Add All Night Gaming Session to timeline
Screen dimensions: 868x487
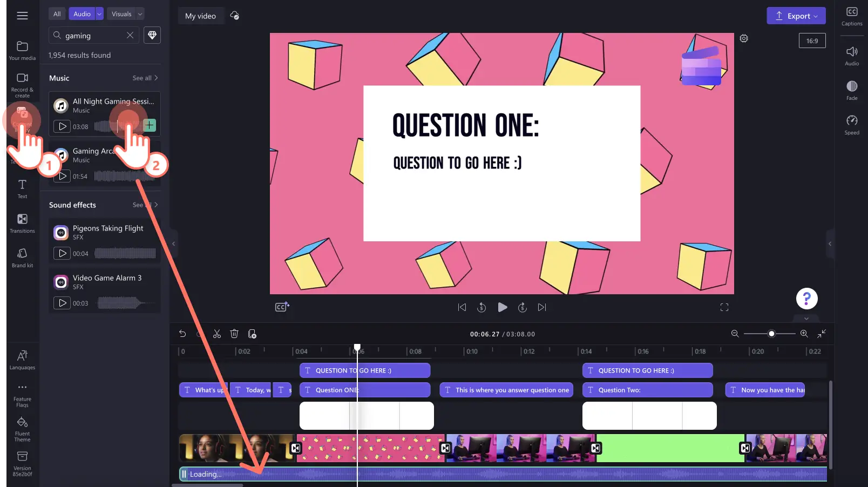point(150,125)
